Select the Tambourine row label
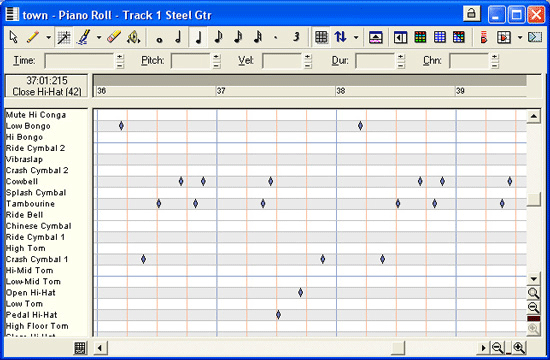The width and height of the screenshot is (550, 360). click(x=31, y=204)
